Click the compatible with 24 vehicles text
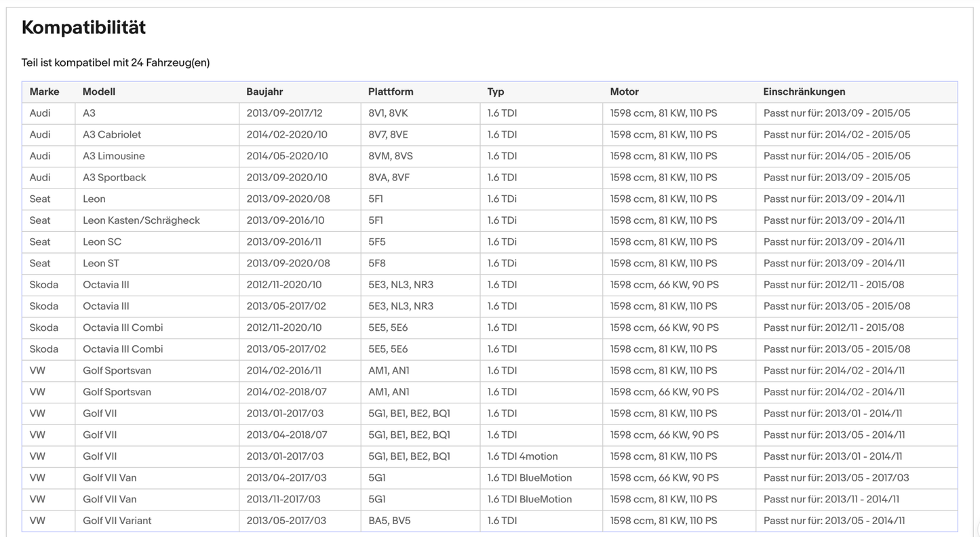The height and width of the screenshot is (537, 980). click(115, 62)
